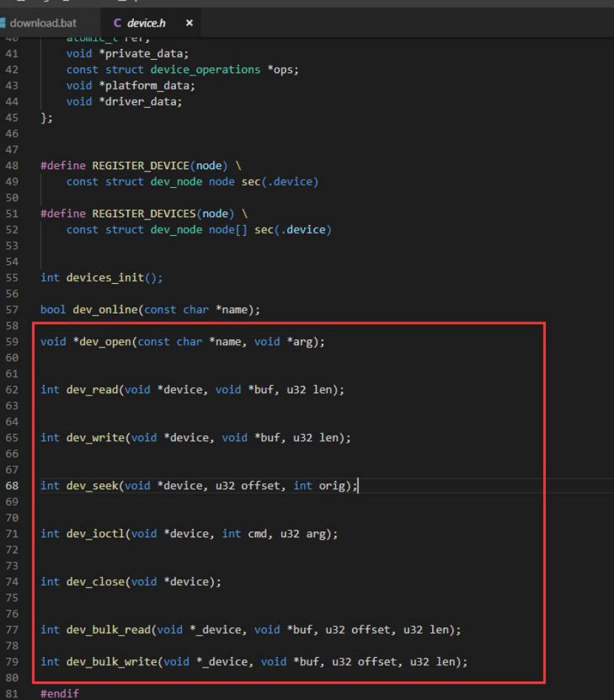Click the dev_seek function name
The height and width of the screenshot is (700, 614).
tap(92, 486)
